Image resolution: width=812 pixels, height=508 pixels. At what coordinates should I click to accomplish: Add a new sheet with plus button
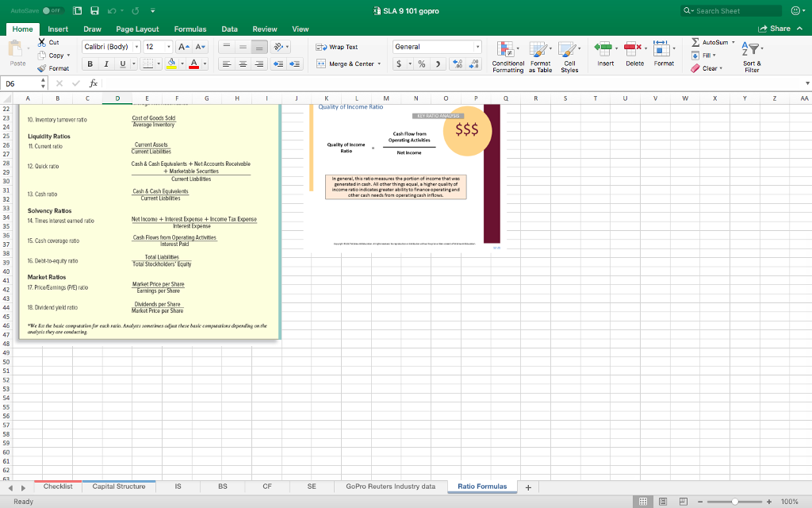[528, 487]
